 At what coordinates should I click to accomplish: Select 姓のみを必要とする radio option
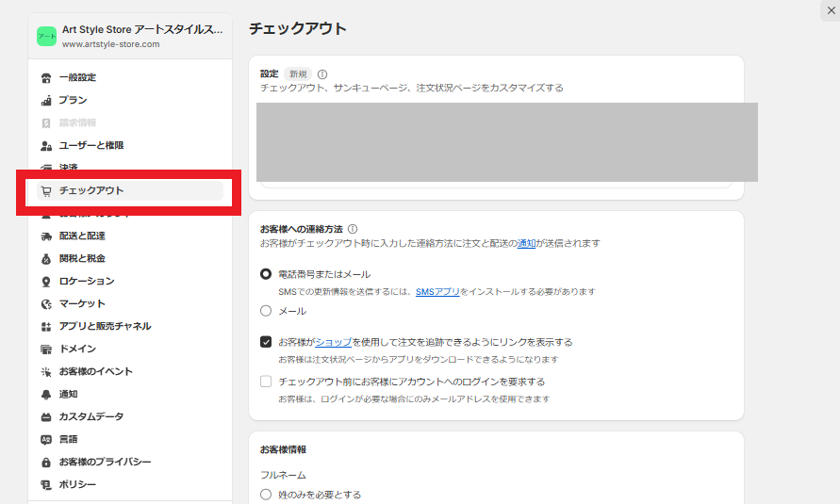pyautogui.click(x=266, y=495)
